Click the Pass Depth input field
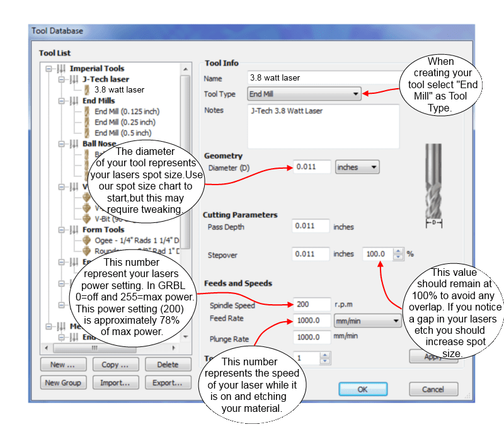Viewport: 504px width, 427px height. pos(311,227)
